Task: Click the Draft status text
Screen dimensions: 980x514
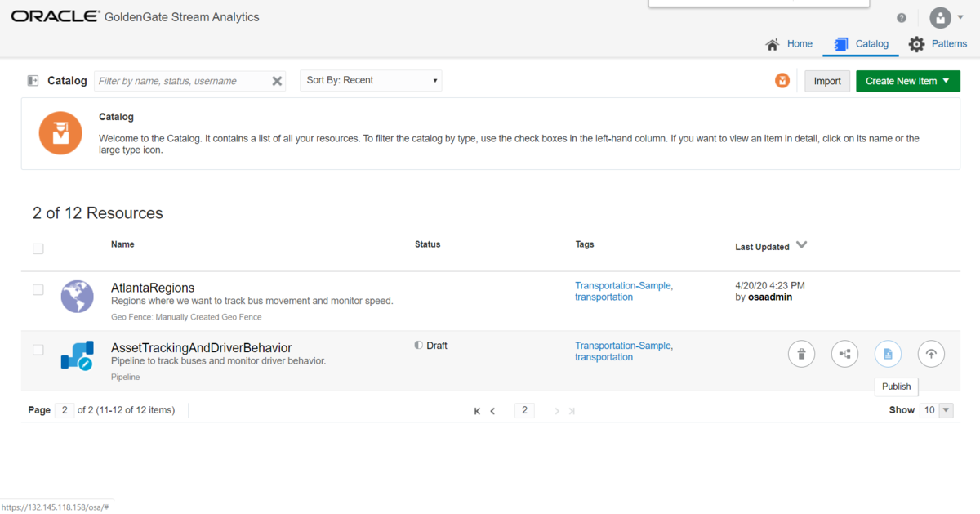Action: click(x=437, y=346)
